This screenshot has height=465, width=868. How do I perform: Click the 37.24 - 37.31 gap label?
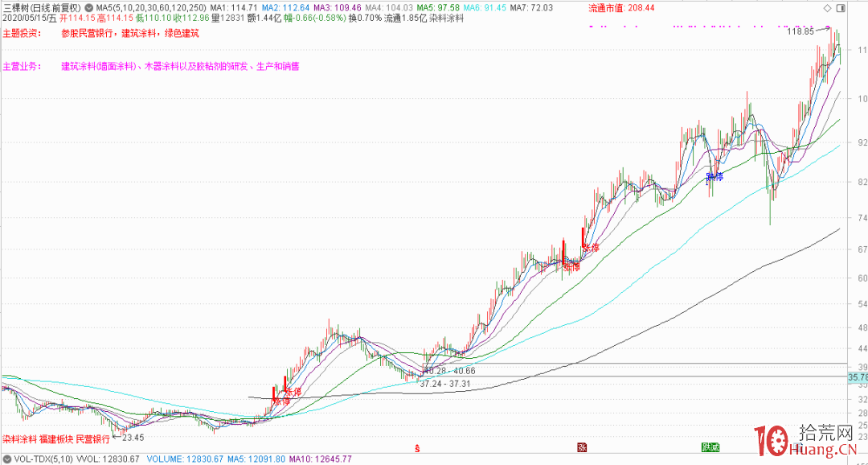click(x=446, y=384)
